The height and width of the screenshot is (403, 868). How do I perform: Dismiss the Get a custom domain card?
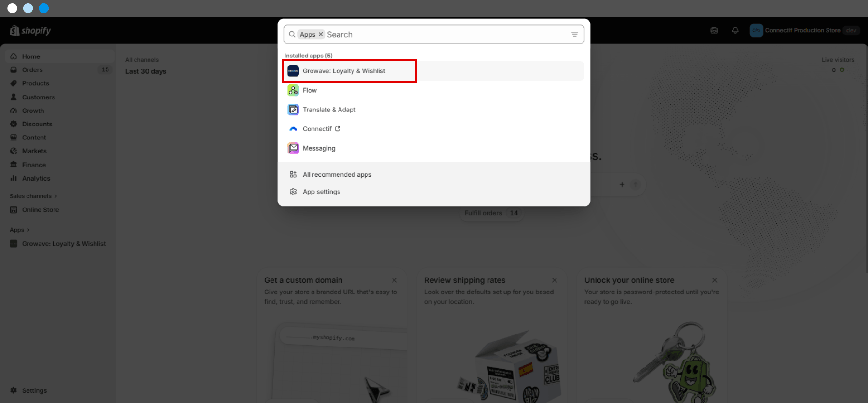coord(394,280)
